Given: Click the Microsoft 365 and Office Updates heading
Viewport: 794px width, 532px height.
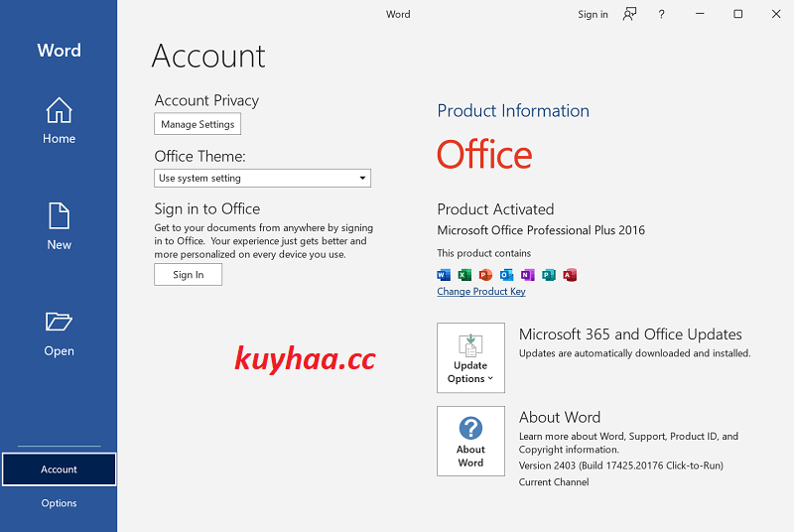Looking at the screenshot, I should [x=630, y=334].
